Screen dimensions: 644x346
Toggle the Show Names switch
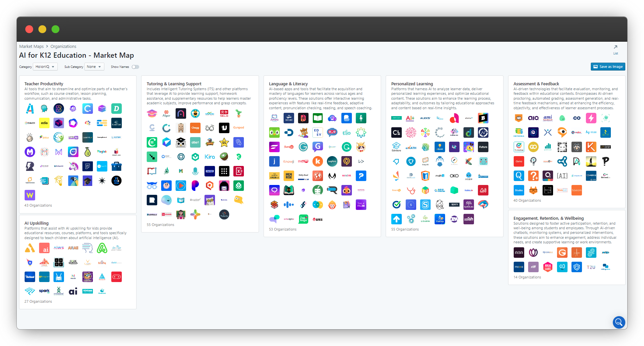tap(136, 67)
